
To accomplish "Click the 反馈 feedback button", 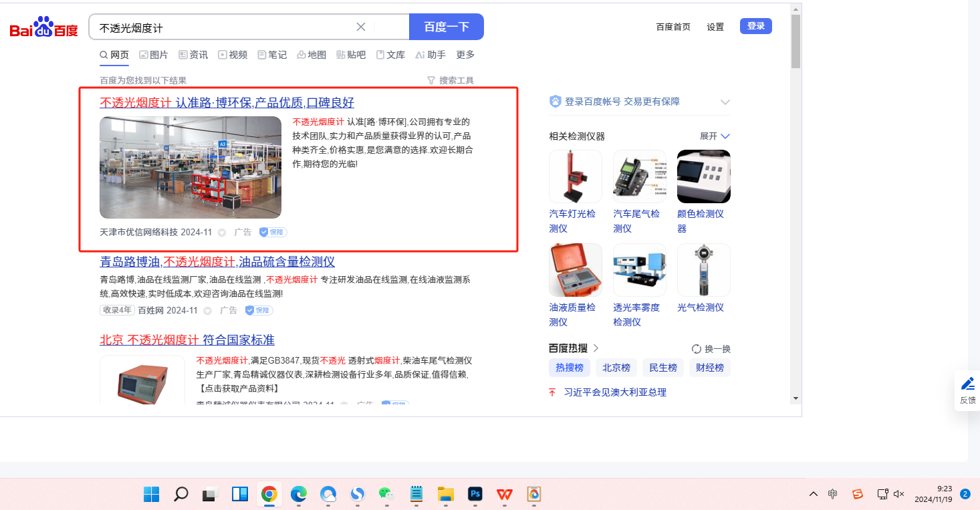I will [967, 390].
